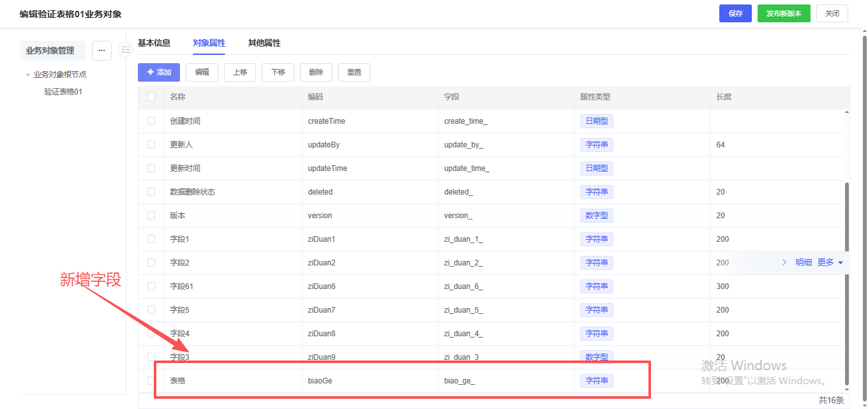Open the 其他属性 tab
Image resolution: width=868 pixels, height=409 pixels.
[x=264, y=43]
